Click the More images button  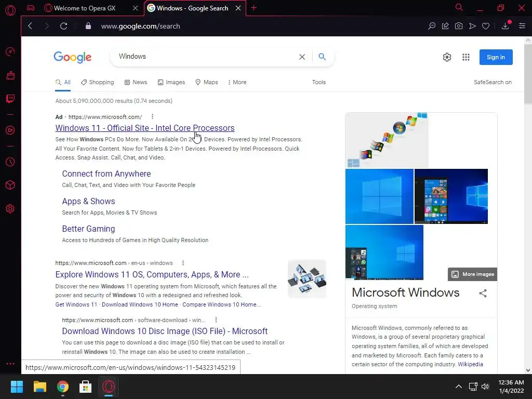(473, 274)
